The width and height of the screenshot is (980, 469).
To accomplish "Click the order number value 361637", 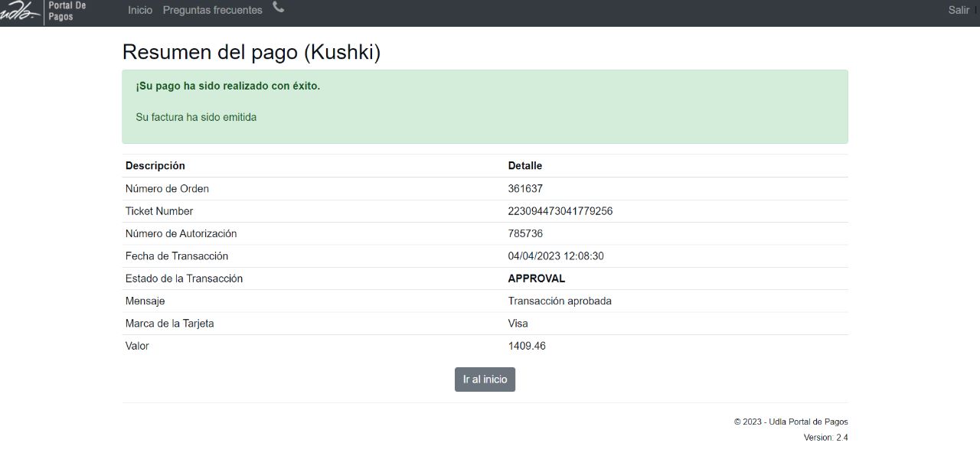I will [x=525, y=188].
